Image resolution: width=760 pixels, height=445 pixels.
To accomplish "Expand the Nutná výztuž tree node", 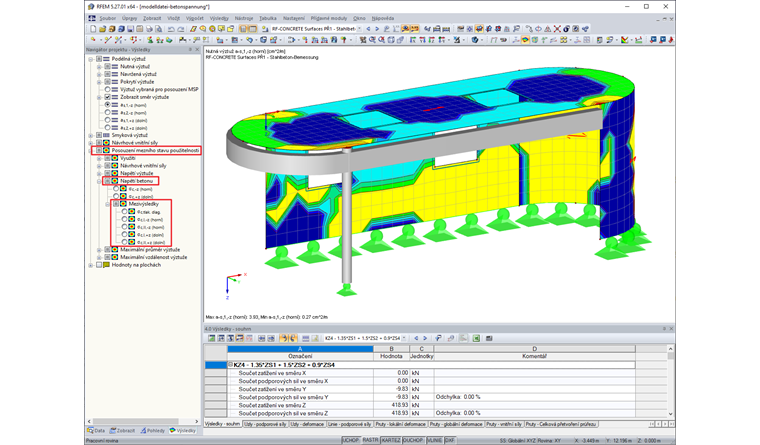I will point(99,66).
